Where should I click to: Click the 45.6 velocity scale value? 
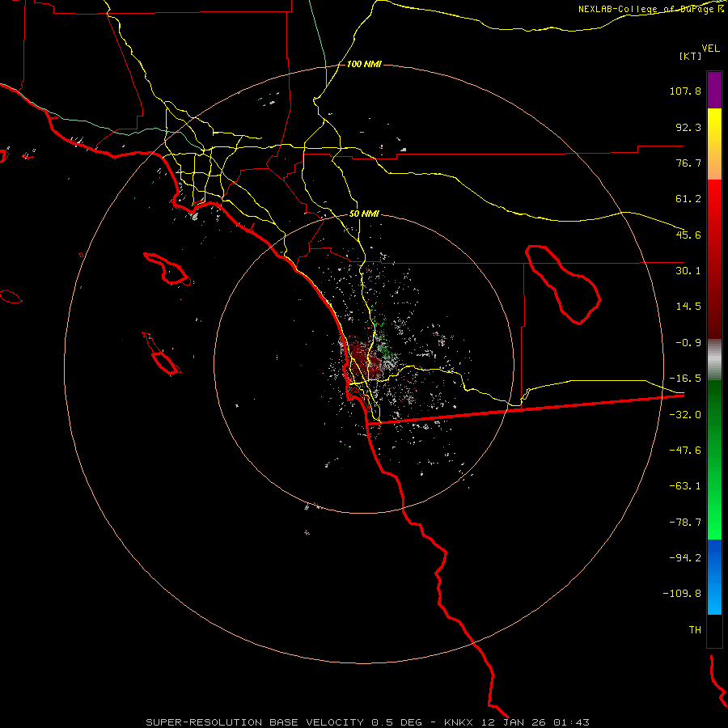click(x=688, y=235)
